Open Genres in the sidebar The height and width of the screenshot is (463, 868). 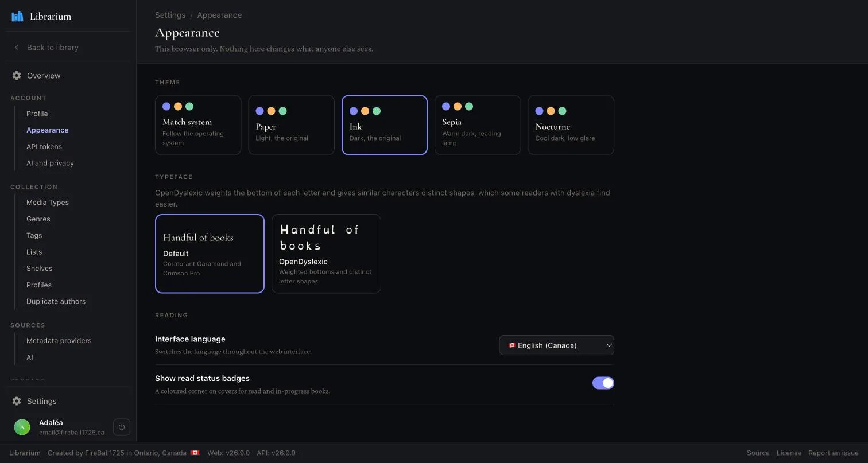[x=38, y=219]
